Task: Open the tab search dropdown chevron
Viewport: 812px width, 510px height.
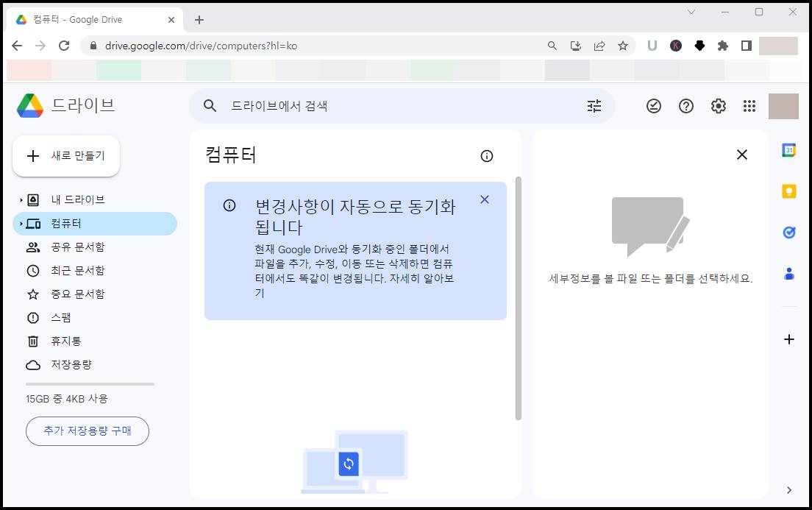Action: point(691,11)
